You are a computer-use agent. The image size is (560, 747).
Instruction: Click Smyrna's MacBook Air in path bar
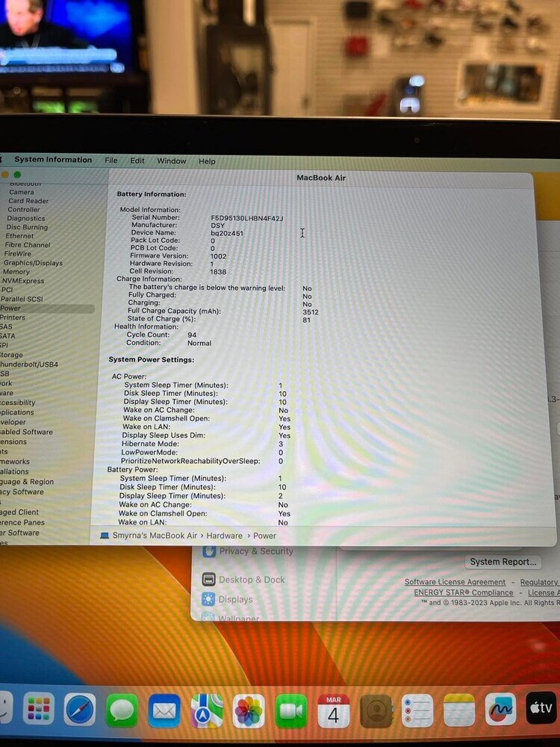pos(155,536)
